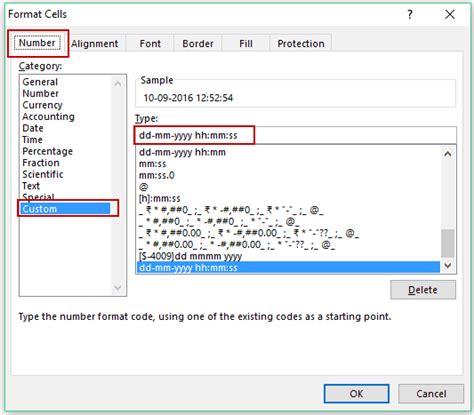Image resolution: width=474 pixels, height=415 pixels.
Task: Click Category list scroll down arrow
Action: (118, 287)
